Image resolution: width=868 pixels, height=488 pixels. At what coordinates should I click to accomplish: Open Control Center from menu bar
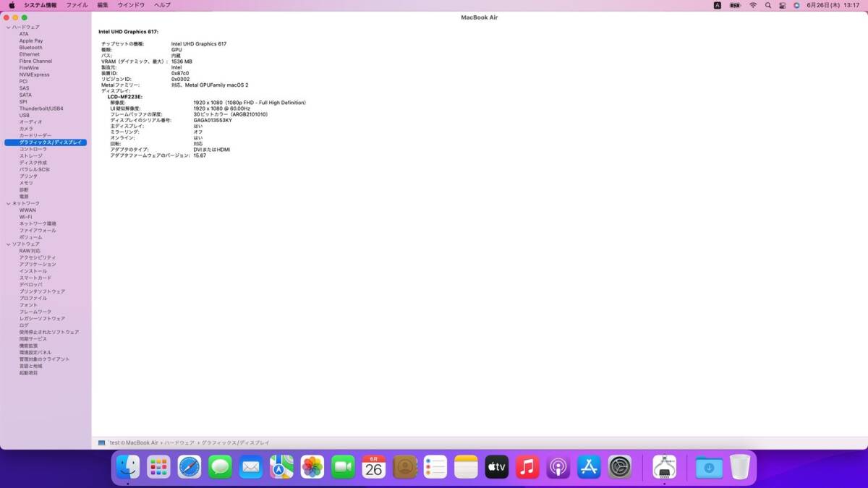click(782, 5)
